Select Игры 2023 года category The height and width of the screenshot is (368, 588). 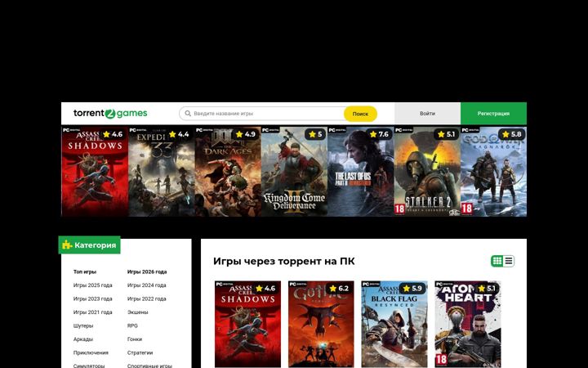pos(92,298)
